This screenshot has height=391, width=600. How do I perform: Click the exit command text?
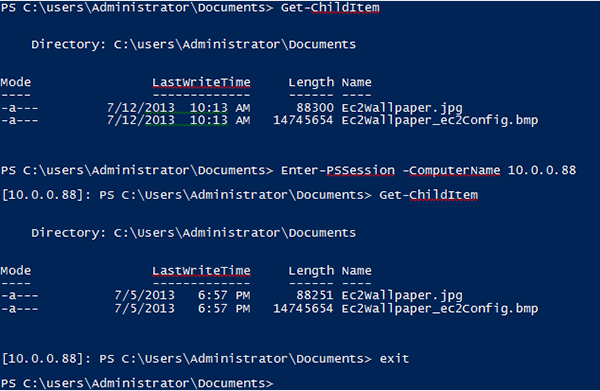[394, 359]
